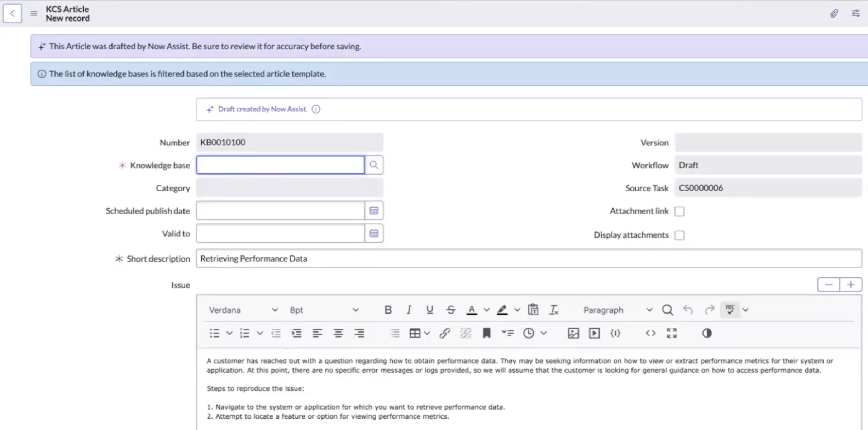Image resolution: width=868 pixels, height=430 pixels.
Task: Insert an image into the article
Action: point(573,333)
